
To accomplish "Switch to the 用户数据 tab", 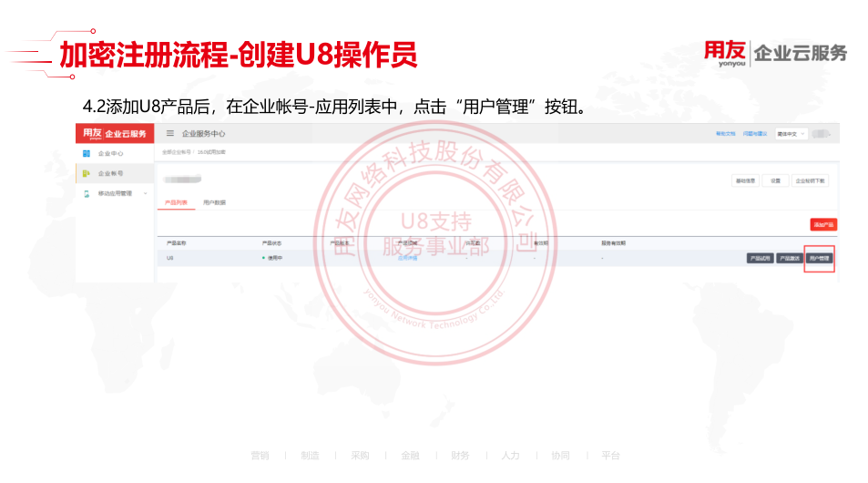I will [x=214, y=202].
